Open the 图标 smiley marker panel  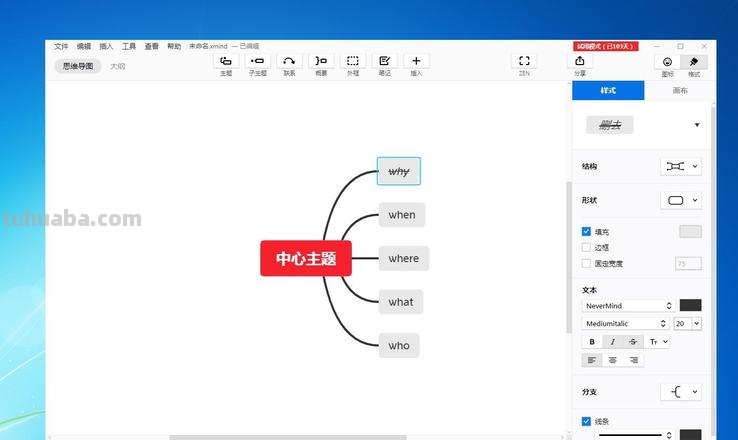coord(667,62)
